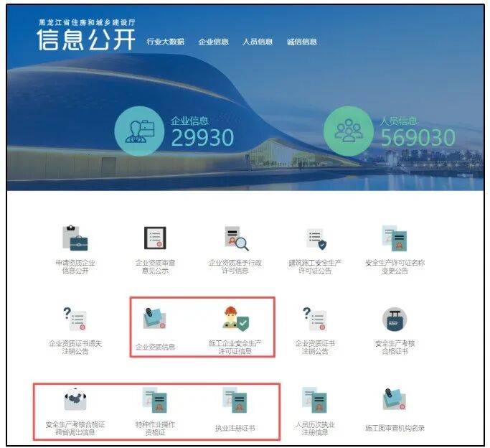Click the 信息公开 site logo

(86, 37)
